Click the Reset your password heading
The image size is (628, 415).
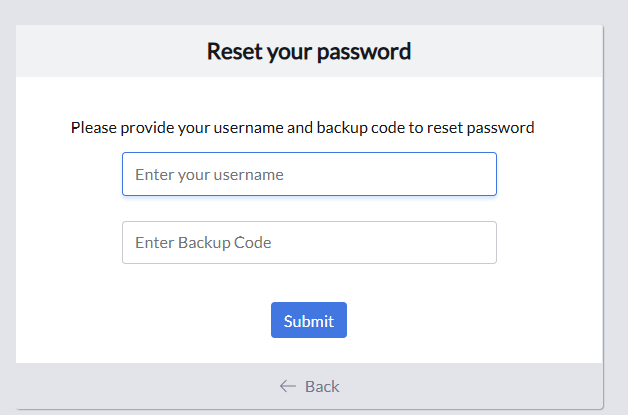(309, 51)
